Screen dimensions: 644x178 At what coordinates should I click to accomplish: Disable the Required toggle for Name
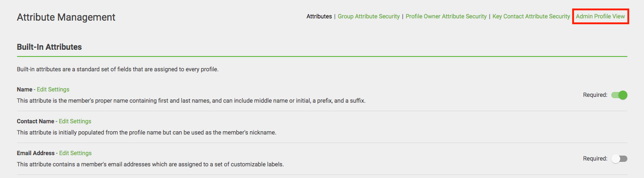(x=619, y=95)
